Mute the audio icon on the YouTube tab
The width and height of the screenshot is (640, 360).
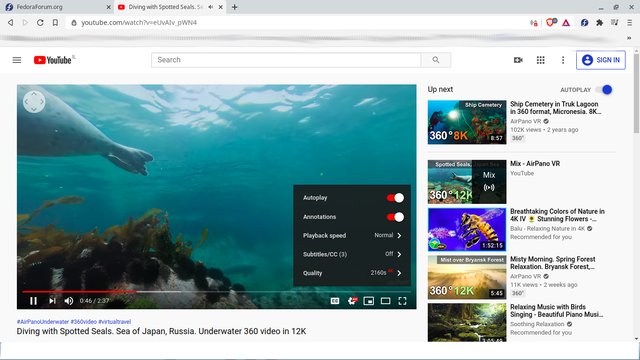[210, 7]
